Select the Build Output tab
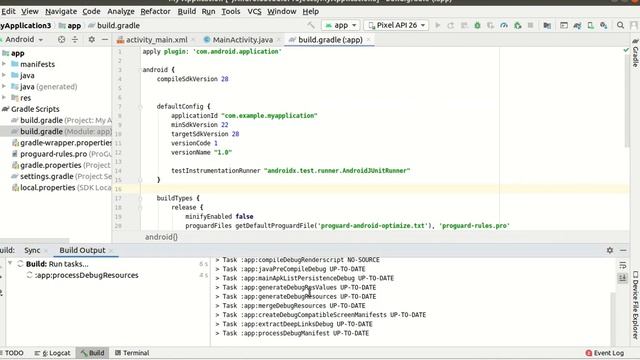 [x=82, y=250]
